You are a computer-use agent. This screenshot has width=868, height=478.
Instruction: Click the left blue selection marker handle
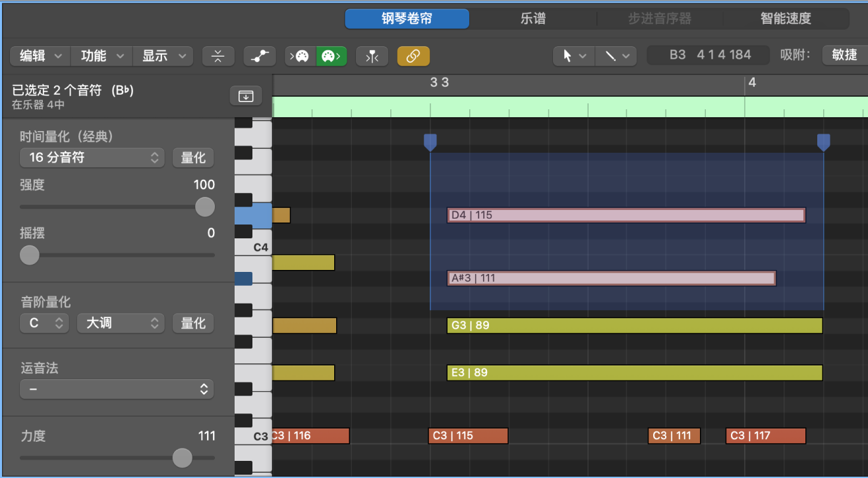tap(430, 142)
